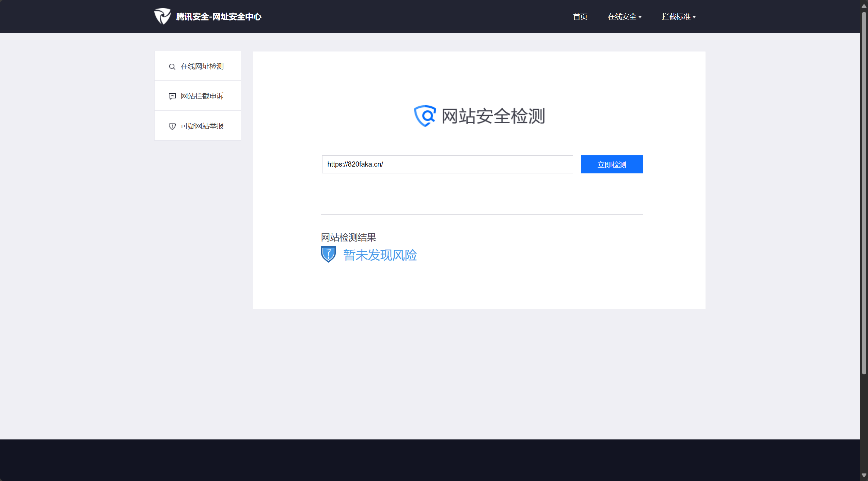Open 在线网址检测 in the sidebar
This screenshot has height=481, width=868.
coord(202,66)
